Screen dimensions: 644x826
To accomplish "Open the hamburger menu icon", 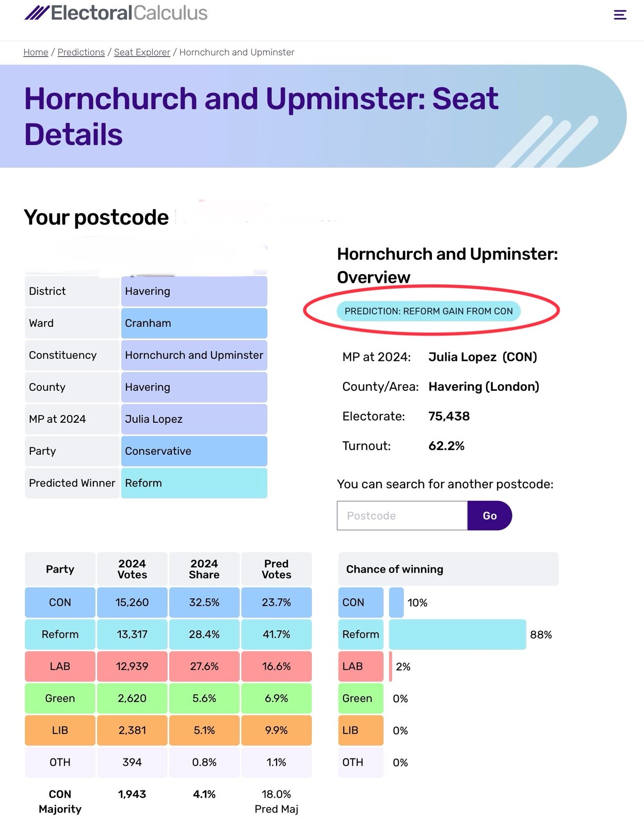I will [x=620, y=15].
